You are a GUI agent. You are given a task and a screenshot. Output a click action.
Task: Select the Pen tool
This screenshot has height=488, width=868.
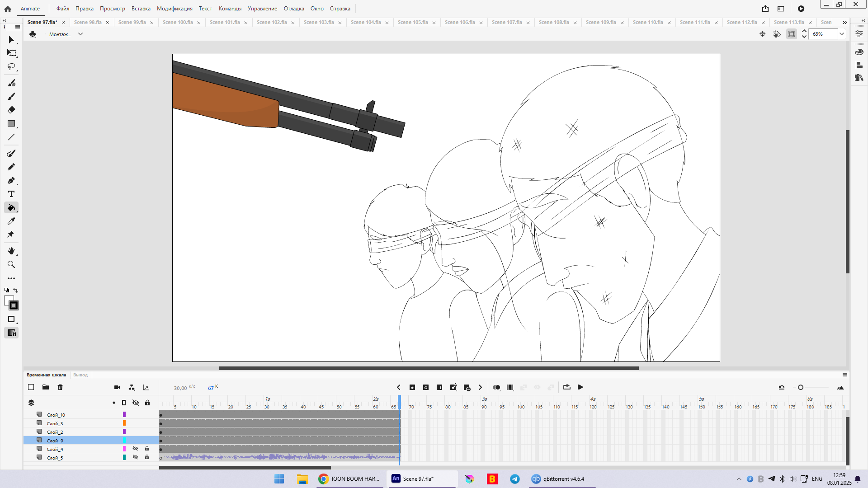[12, 180]
